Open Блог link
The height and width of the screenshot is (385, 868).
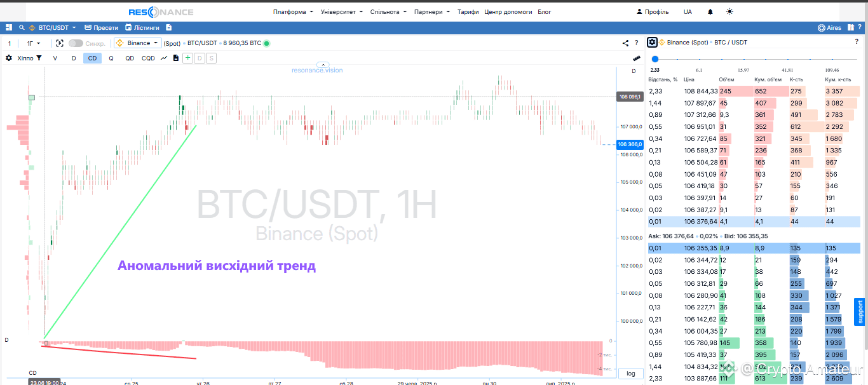pyautogui.click(x=545, y=11)
